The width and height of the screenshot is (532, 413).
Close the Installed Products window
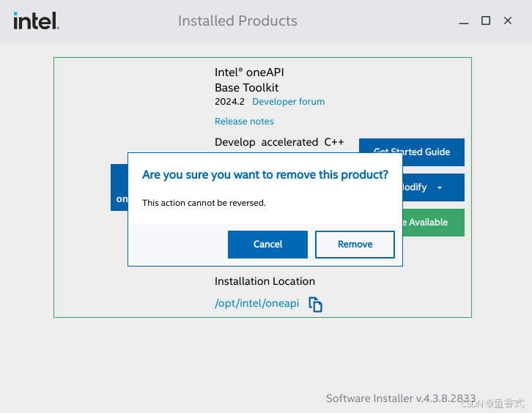tap(508, 21)
